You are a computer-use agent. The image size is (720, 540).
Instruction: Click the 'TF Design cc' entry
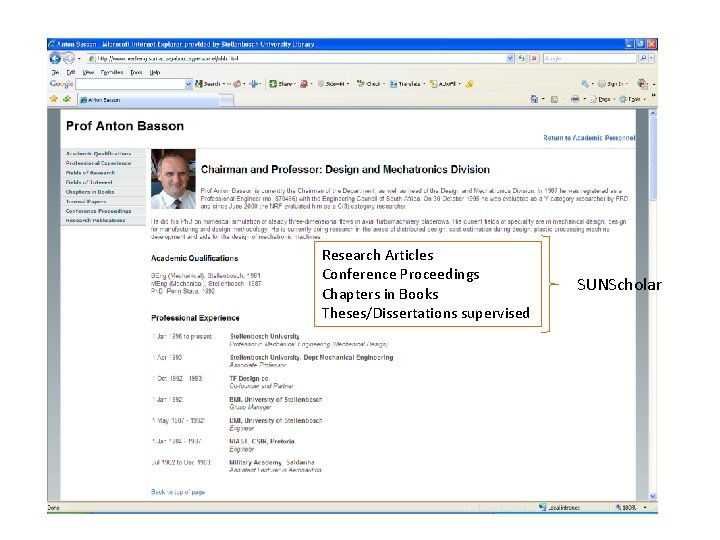point(248,378)
